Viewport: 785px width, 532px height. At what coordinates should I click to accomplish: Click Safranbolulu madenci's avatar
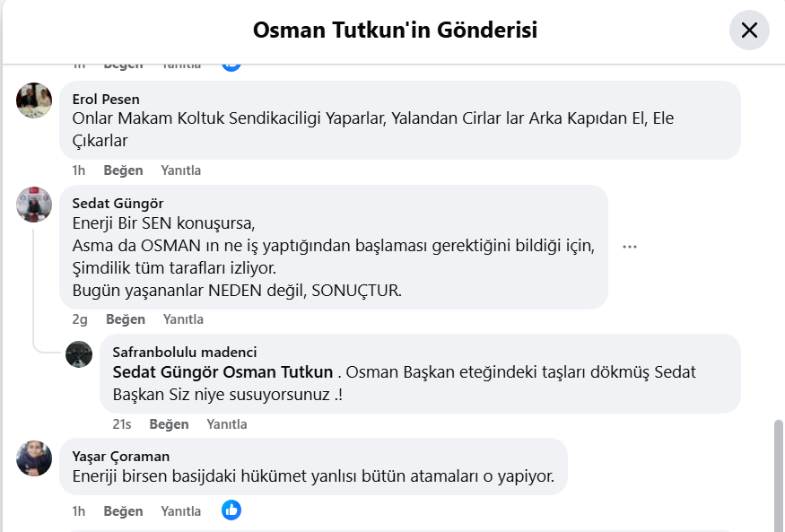click(79, 353)
